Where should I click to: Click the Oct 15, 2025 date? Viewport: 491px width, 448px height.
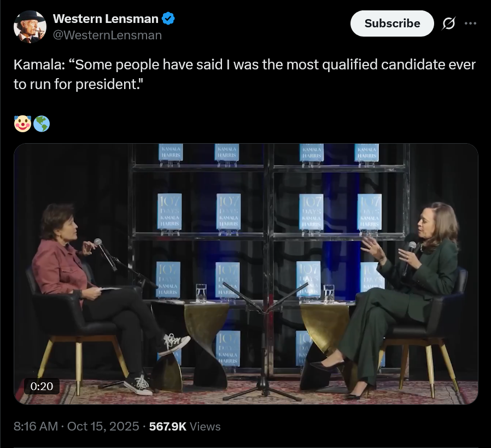coord(103,426)
